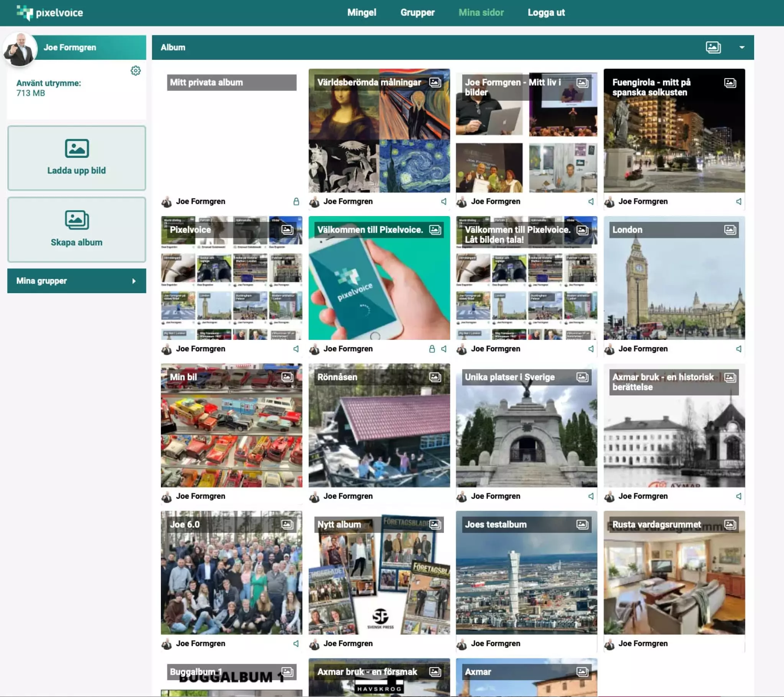Click speaker icon under Fuengirola album
This screenshot has width=784, height=697.
pyautogui.click(x=739, y=202)
